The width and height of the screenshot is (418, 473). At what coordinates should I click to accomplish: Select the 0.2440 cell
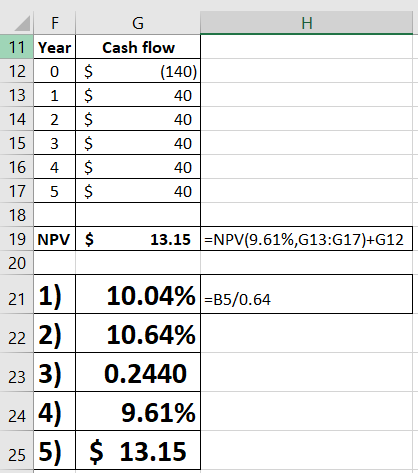(x=138, y=372)
